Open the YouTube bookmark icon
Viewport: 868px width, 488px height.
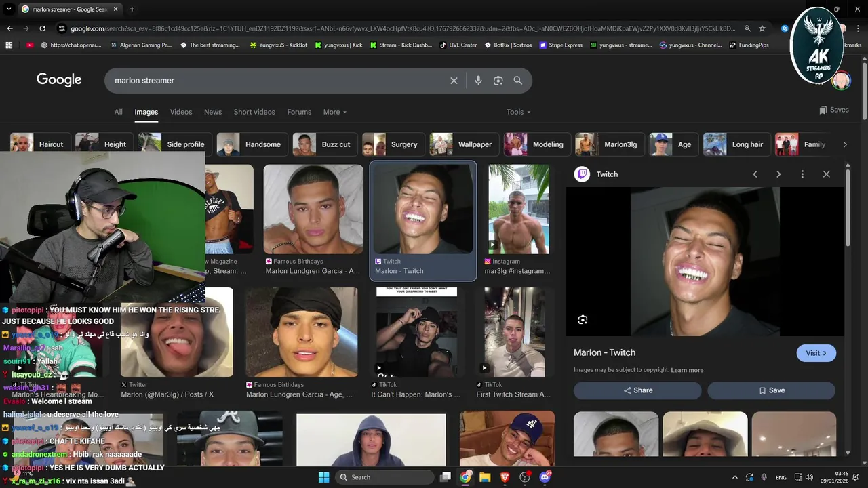[30, 45]
